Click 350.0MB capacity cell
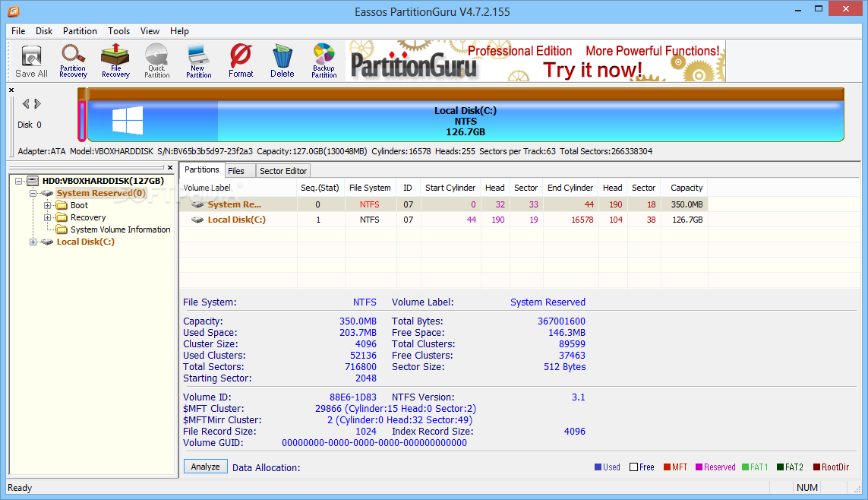Viewport: 868px width, 500px height. coord(687,204)
